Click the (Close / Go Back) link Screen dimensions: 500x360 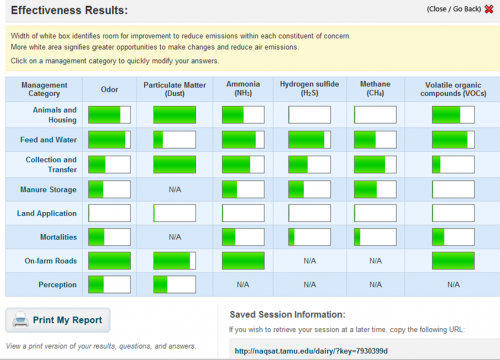coord(454,9)
